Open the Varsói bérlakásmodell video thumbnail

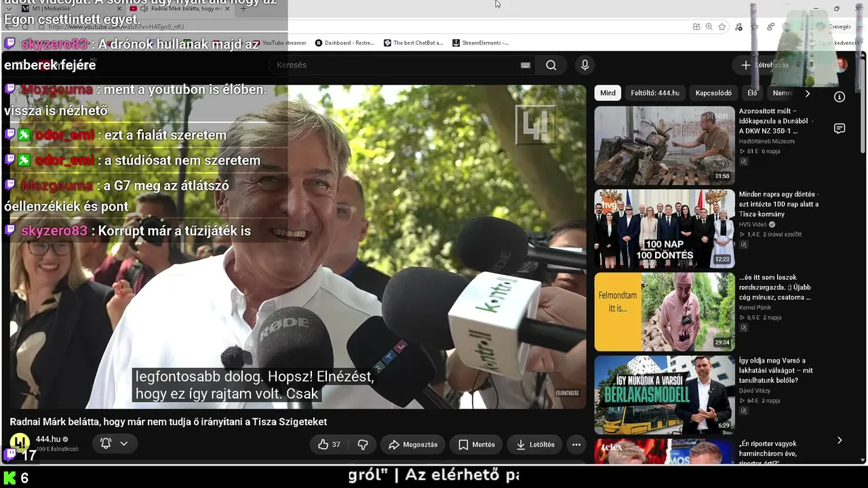point(665,395)
